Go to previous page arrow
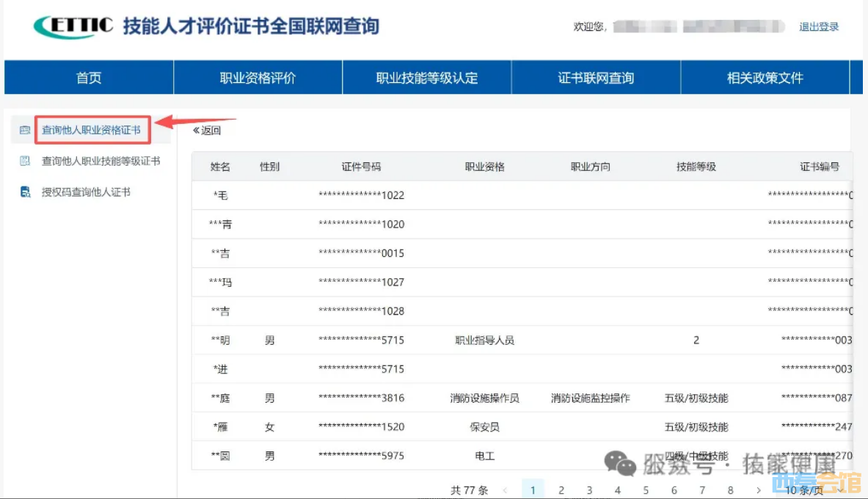Viewport: 868px width, 499px height. 505,490
